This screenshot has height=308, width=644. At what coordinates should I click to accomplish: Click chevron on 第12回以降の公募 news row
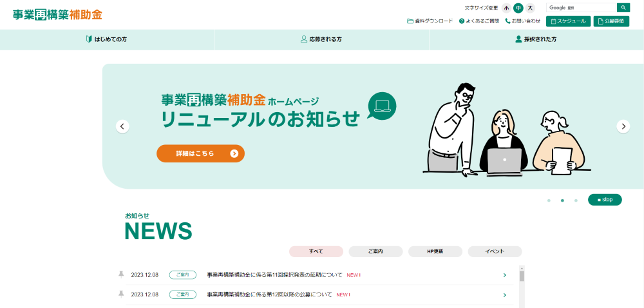point(505,295)
